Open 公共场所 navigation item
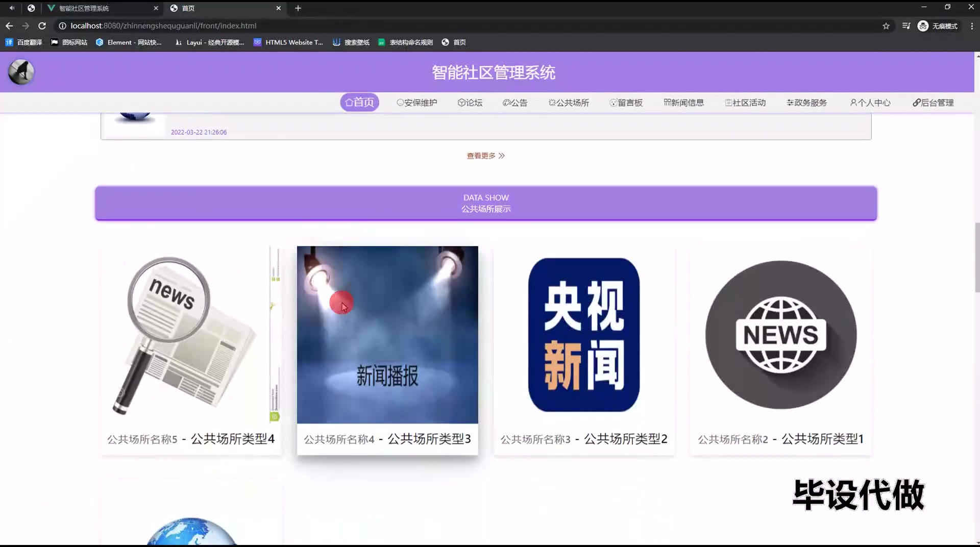 (569, 103)
